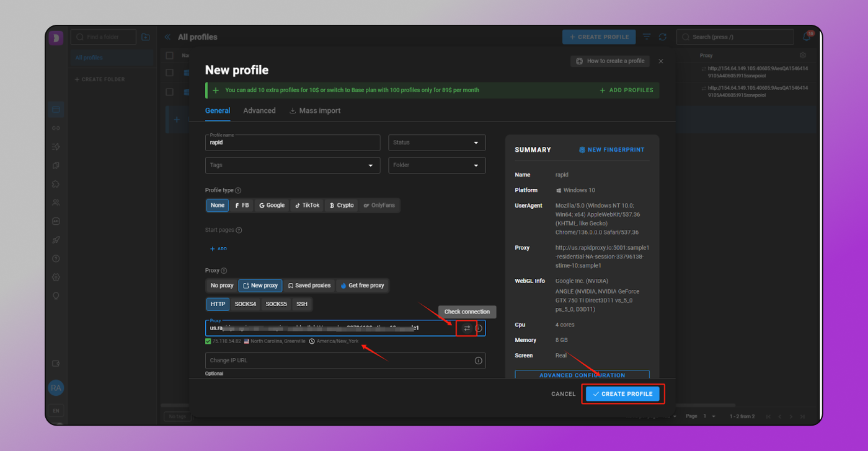The width and height of the screenshot is (868, 451).
Task: Select the SOCKS5 proxy protocol
Action: (276, 304)
